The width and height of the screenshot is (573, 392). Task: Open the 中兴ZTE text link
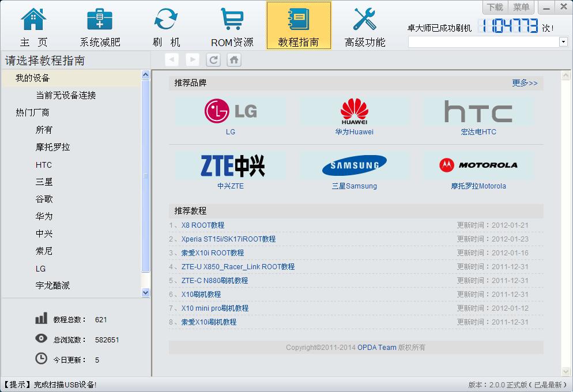click(x=231, y=186)
